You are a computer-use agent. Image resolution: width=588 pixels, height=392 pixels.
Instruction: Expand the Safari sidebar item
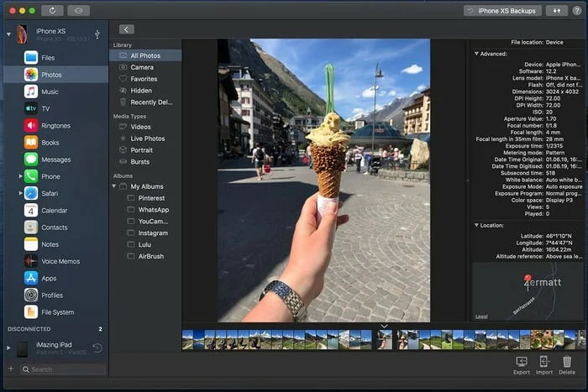tap(21, 193)
